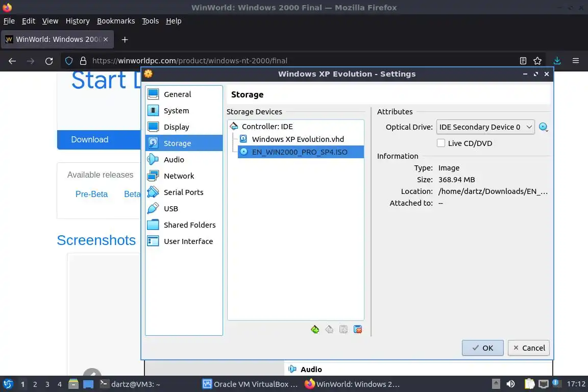The height and width of the screenshot is (392, 588).
Task: Open the volume control in system tray
Action: pyautogui.click(x=510, y=384)
